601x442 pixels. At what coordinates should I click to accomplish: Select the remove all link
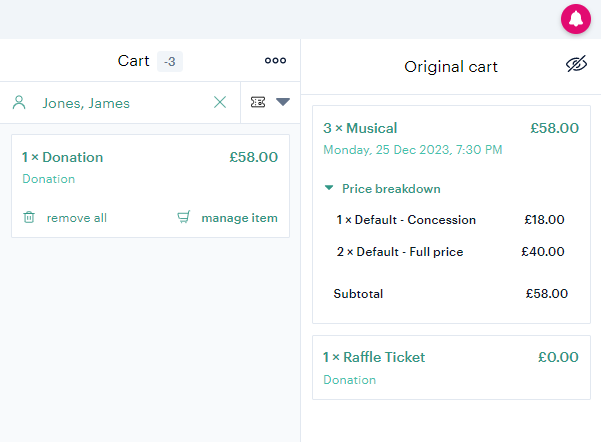tap(77, 218)
